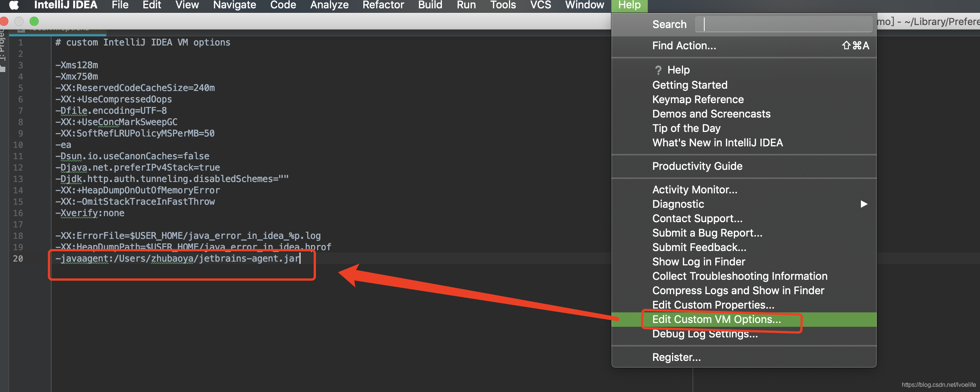Click the Help menu search field
The height and width of the screenshot is (392, 980).
tap(783, 24)
